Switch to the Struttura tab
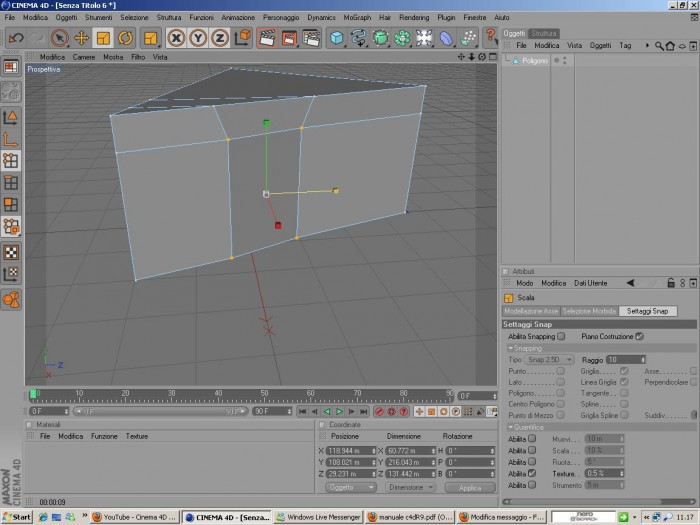Viewport: 700px width, 525px height. click(544, 33)
